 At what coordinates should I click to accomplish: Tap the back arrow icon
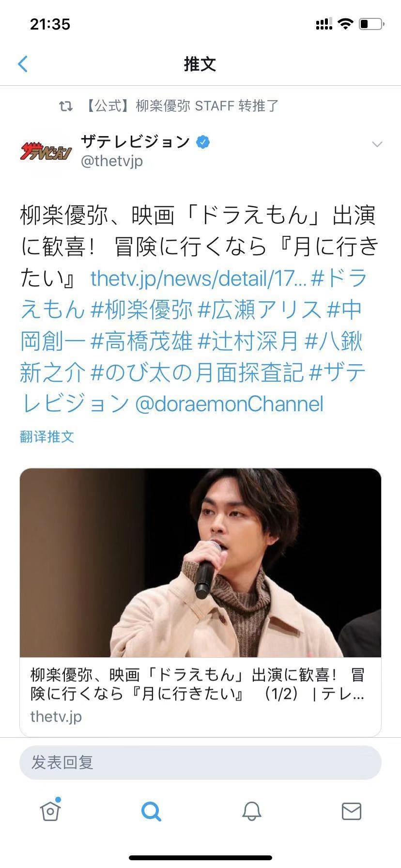click(23, 63)
